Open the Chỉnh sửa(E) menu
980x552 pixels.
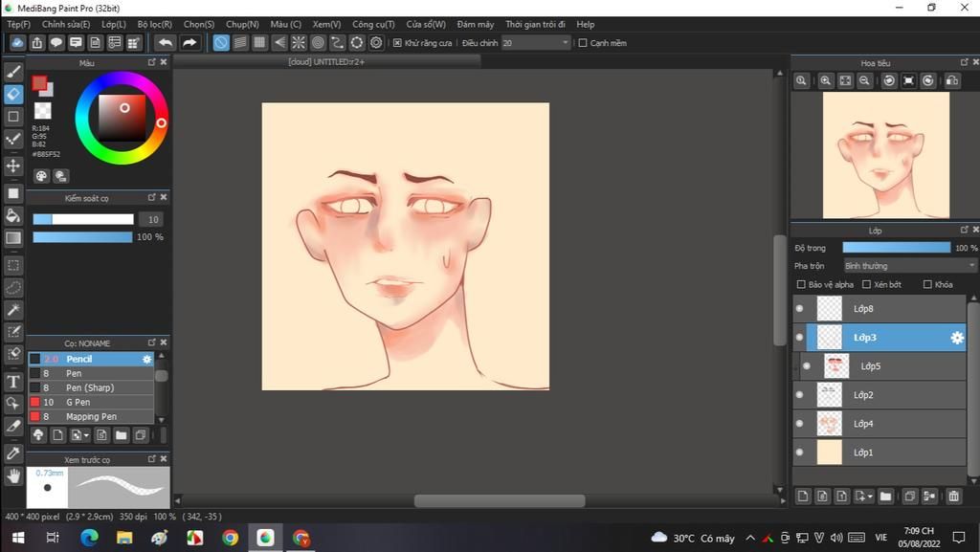[x=66, y=24]
